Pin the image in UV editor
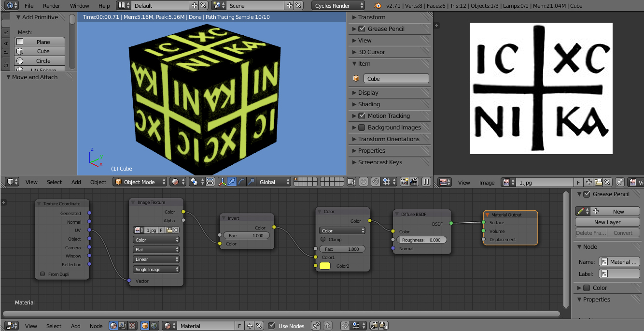 pos(620,182)
